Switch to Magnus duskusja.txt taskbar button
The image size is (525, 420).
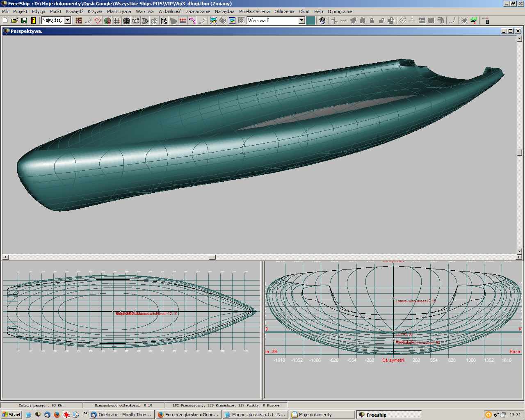pos(255,415)
